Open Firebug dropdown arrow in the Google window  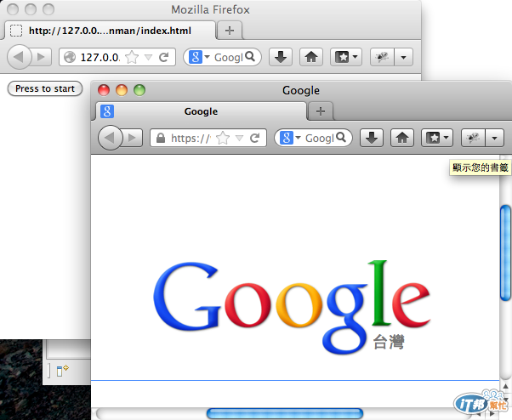(x=495, y=138)
